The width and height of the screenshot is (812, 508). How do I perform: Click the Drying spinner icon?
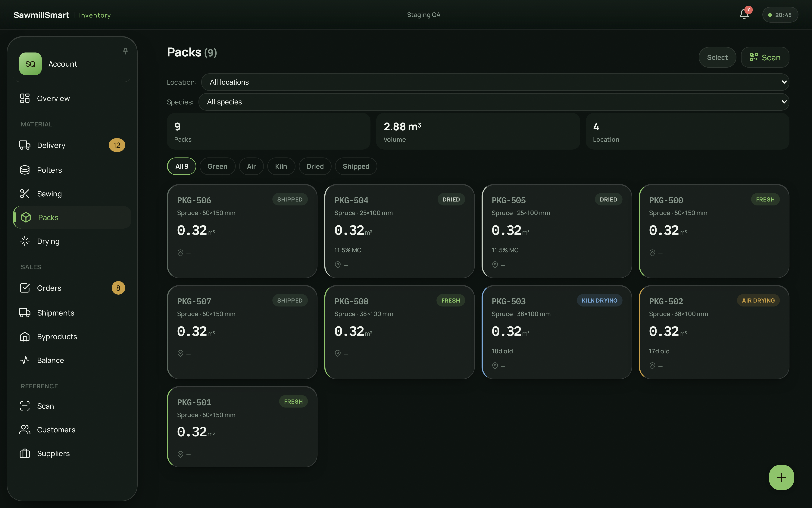25,241
